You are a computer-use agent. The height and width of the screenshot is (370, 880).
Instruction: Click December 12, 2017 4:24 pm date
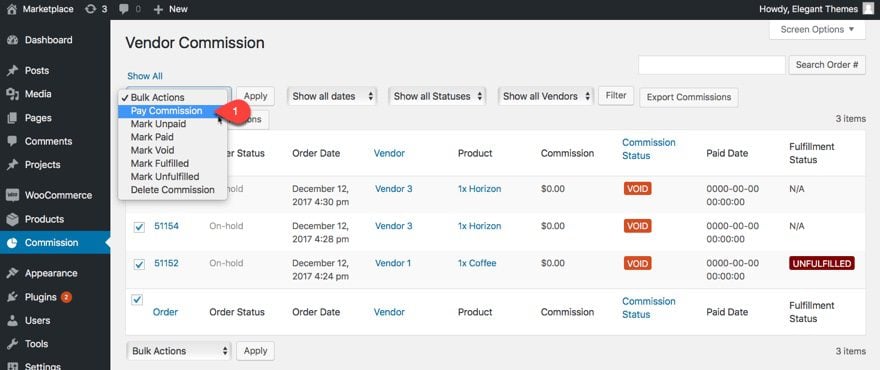(x=320, y=269)
